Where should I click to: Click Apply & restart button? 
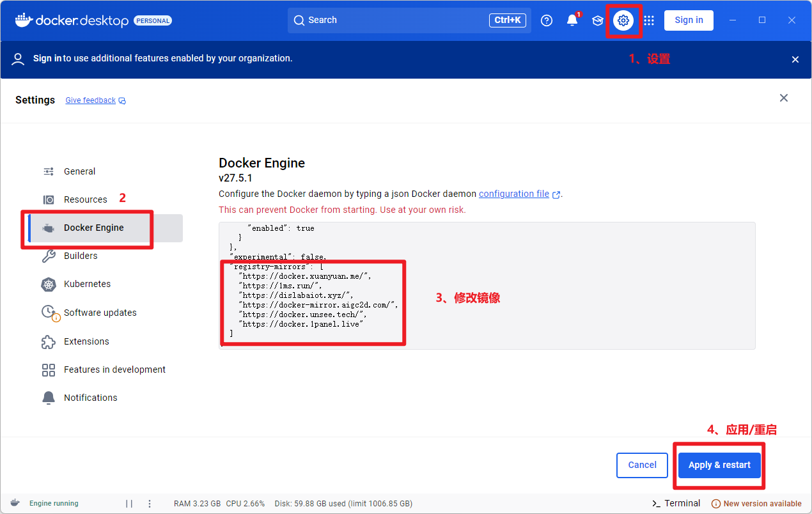coord(719,465)
